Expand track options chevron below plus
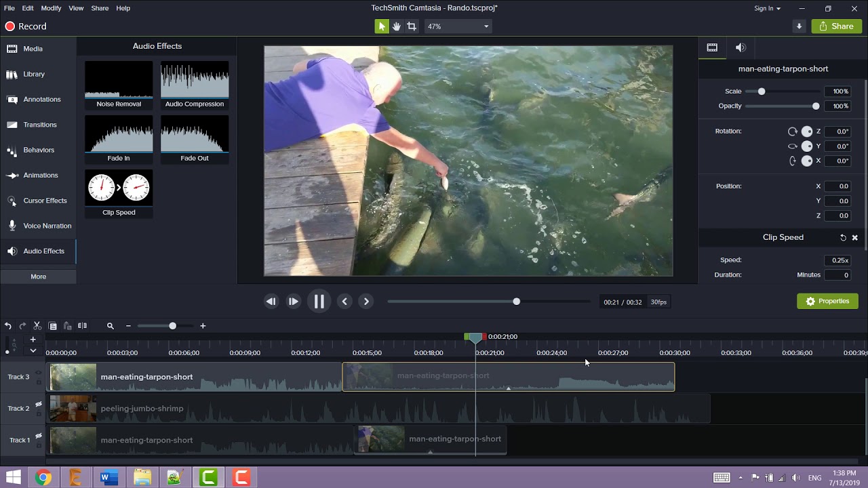The image size is (868, 488). (33, 351)
